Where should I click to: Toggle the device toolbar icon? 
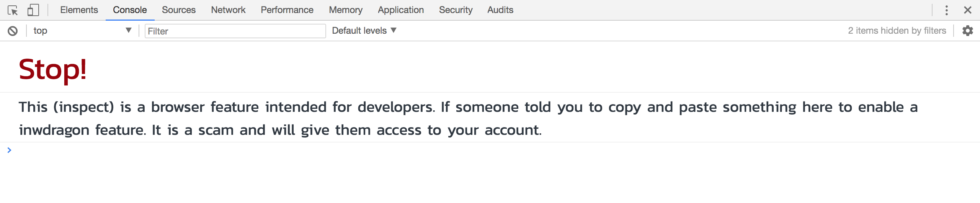point(33,10)
